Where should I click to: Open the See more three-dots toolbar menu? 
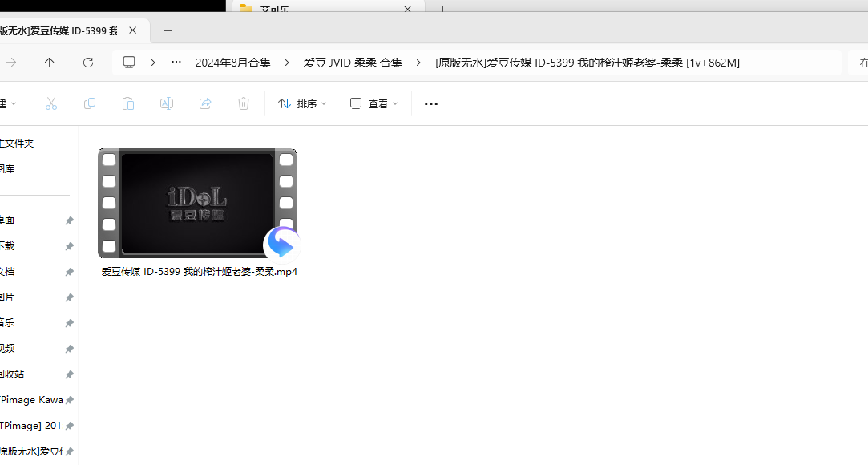pyautogui.click(x=430, y=103)
